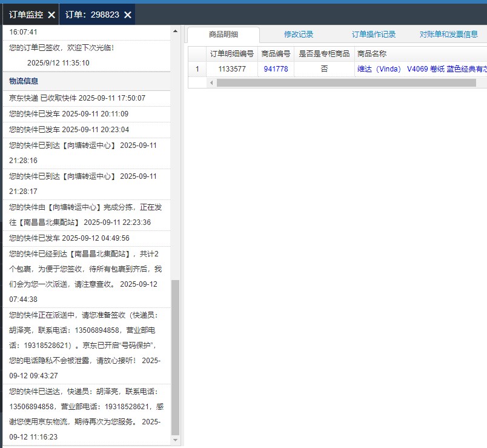Sort by the 订单明细编号 column header
This screenshot has height=448, width=487.
[x=231, y=54]
